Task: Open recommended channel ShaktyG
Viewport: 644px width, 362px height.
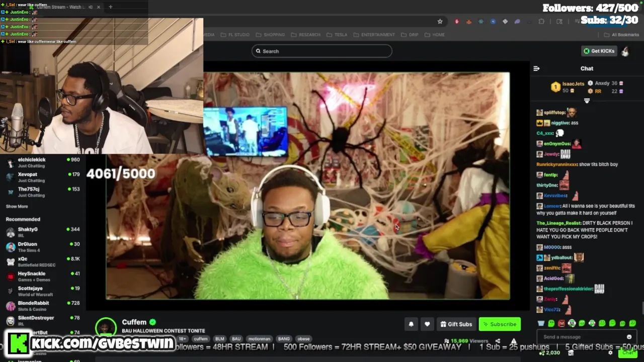Action: click(43, 232)
